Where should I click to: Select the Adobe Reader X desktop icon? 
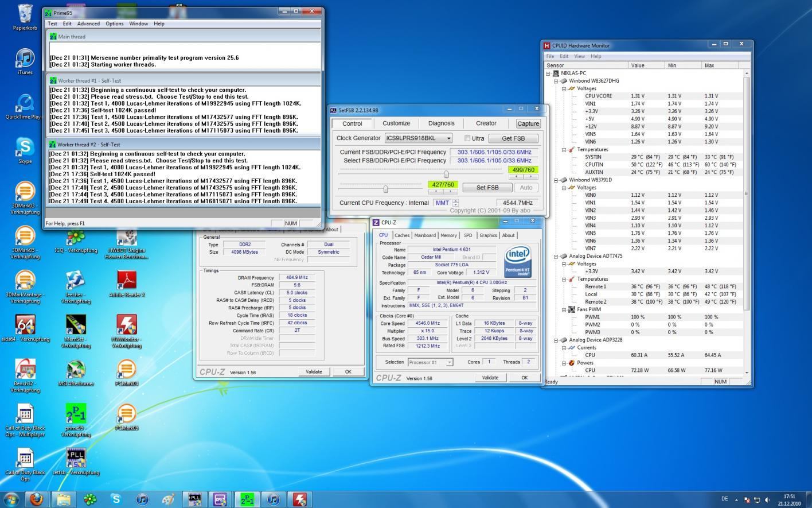[126, 284]
